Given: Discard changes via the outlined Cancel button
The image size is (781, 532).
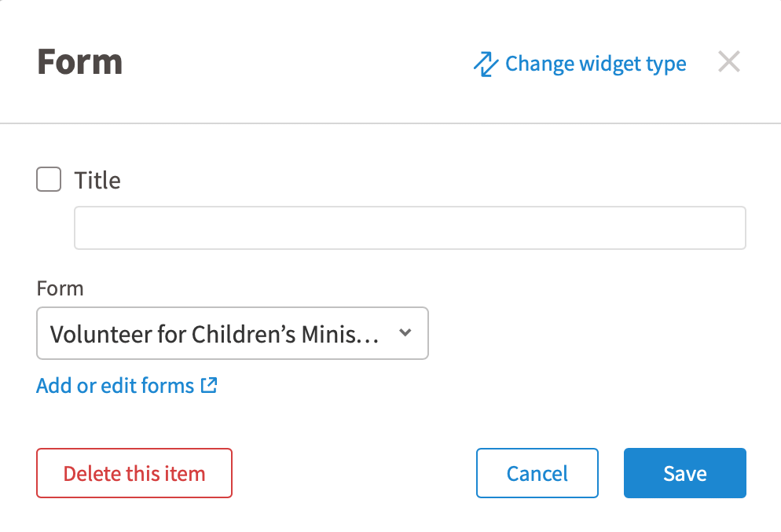Looking at the screenshot, I should (537, 473).
